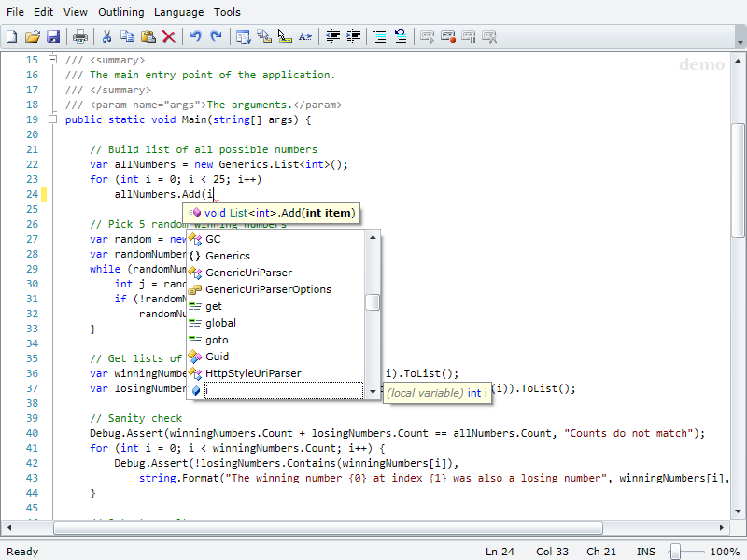Choose GenericUriParserOptions in completion list

coord(275,289)
